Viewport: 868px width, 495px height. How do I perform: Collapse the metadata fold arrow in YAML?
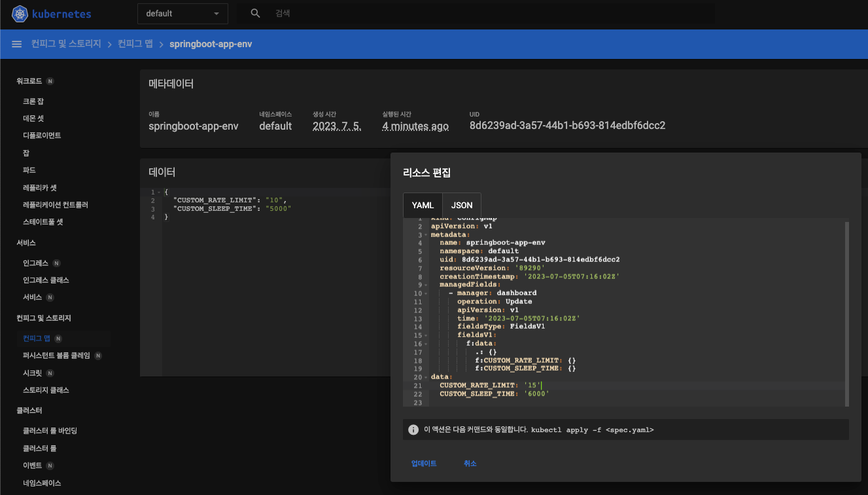[425, 234]
